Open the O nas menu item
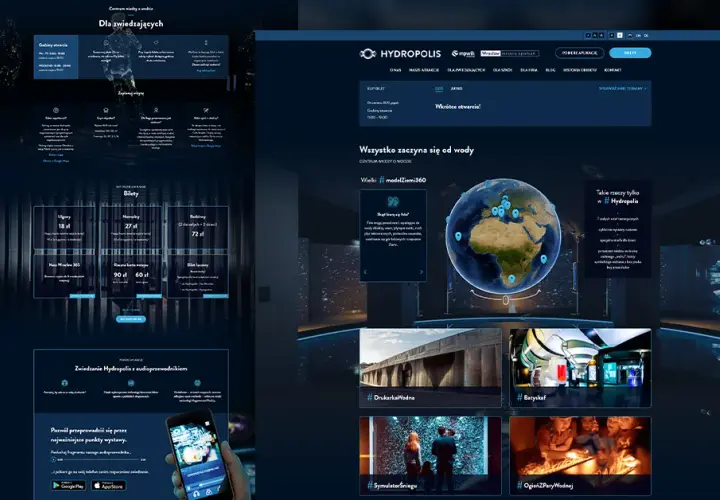 (x=395, y=70)
